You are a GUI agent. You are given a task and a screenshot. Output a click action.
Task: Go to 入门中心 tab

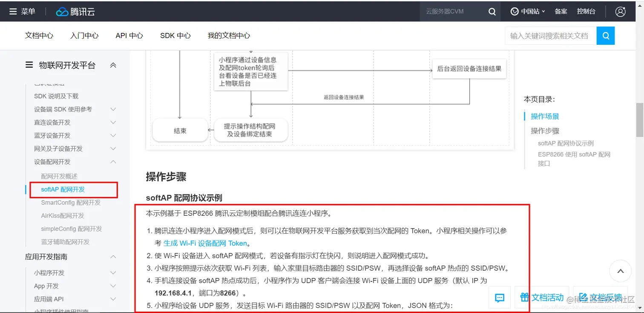point(84,35)
